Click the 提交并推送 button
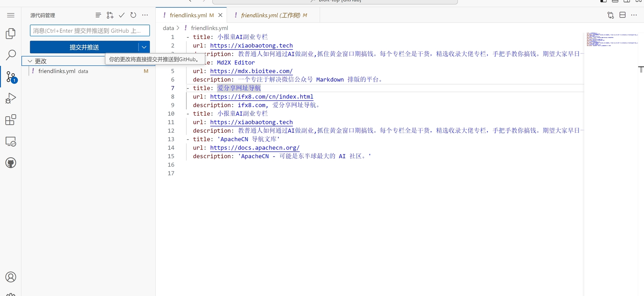The width and height of the screenshot is (644, 296). coord(84,47)
